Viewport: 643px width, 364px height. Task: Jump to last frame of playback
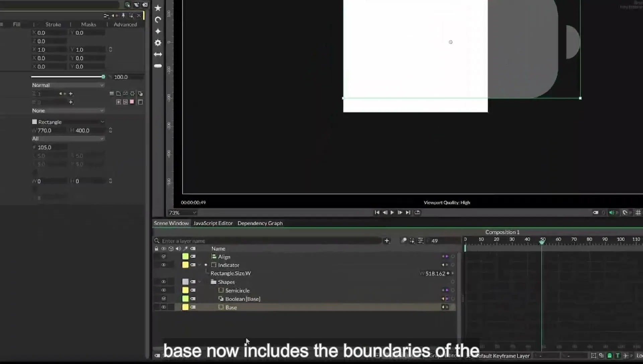[x=408, y=212]
